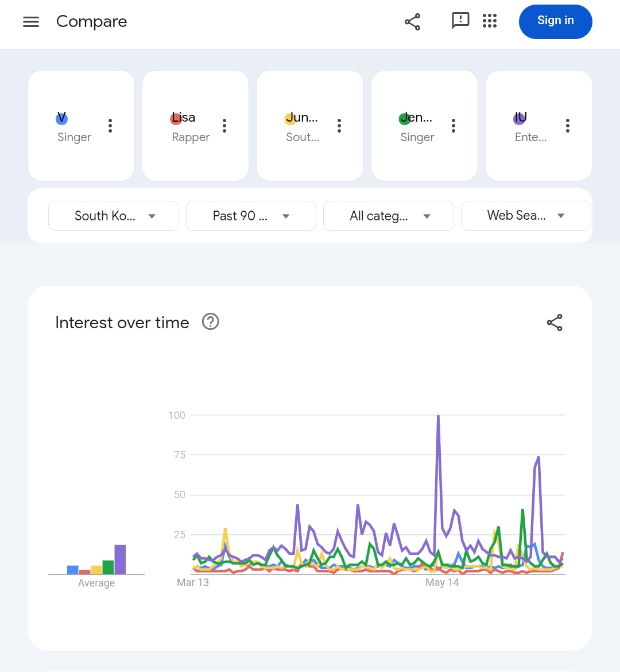Click the share icon in the header

point(413,21)
